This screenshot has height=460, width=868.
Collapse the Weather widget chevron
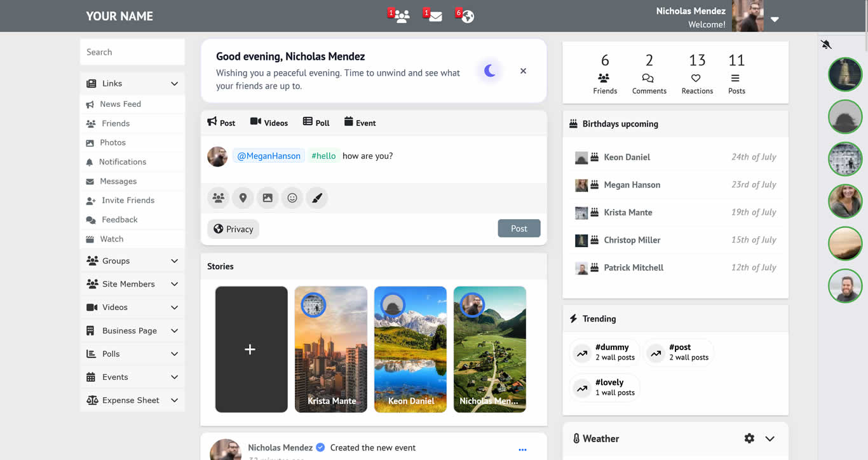click(x=770, y=438)
